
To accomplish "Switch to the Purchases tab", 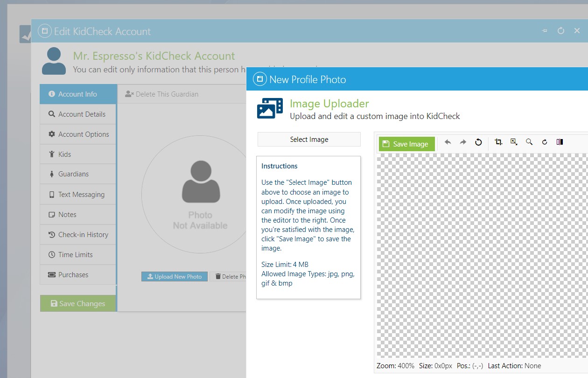I will pos(78,275).
